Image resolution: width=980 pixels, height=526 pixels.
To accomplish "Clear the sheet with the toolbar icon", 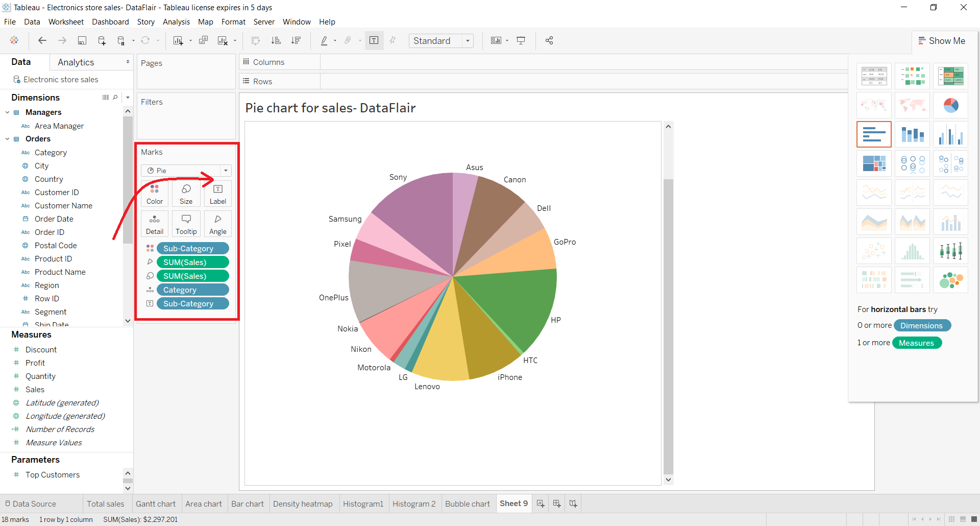I will pyautogui.click(x=223, y=40).
